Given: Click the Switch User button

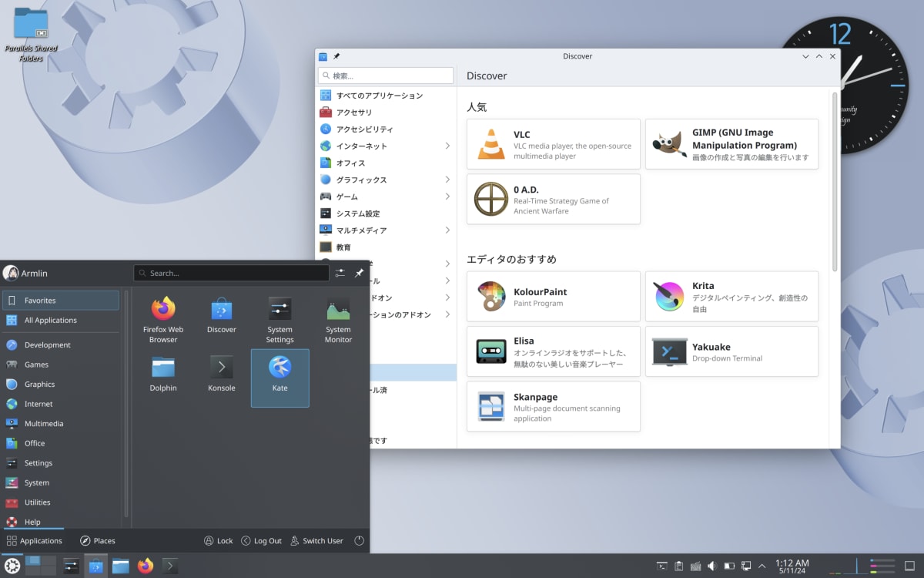Looking at the screenshot, I should [x=316, y=541].
